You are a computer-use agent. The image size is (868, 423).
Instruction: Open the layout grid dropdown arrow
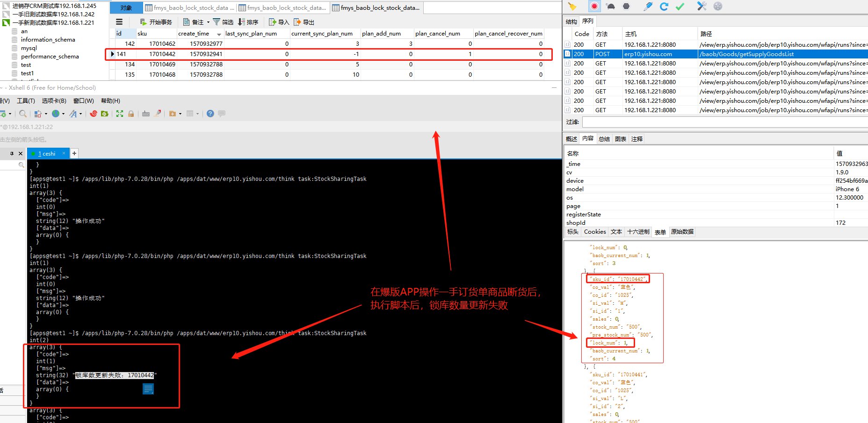click(197, 114)
